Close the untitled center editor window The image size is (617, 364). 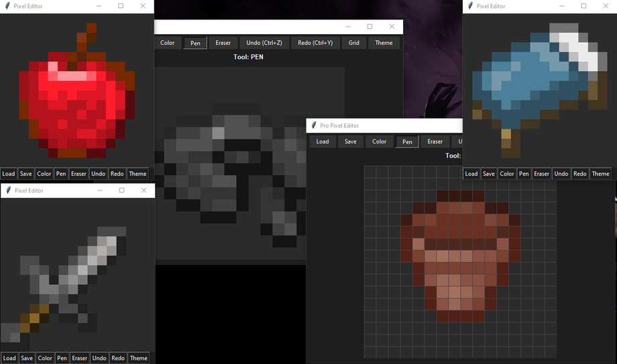click(392, 26)
